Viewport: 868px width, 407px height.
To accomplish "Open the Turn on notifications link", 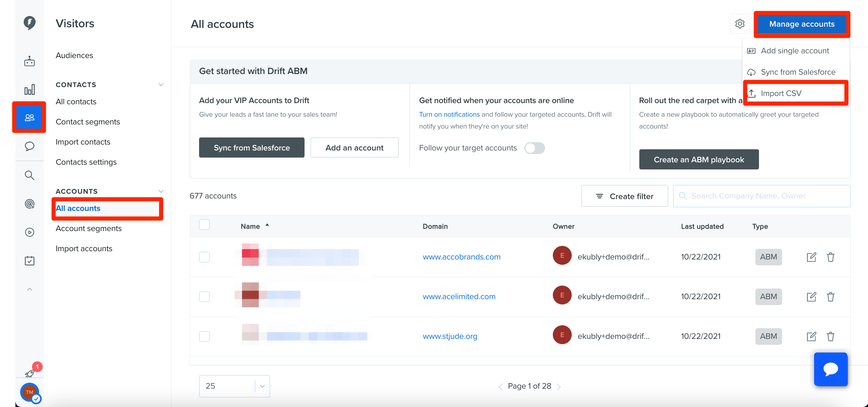I will [449, 115].
